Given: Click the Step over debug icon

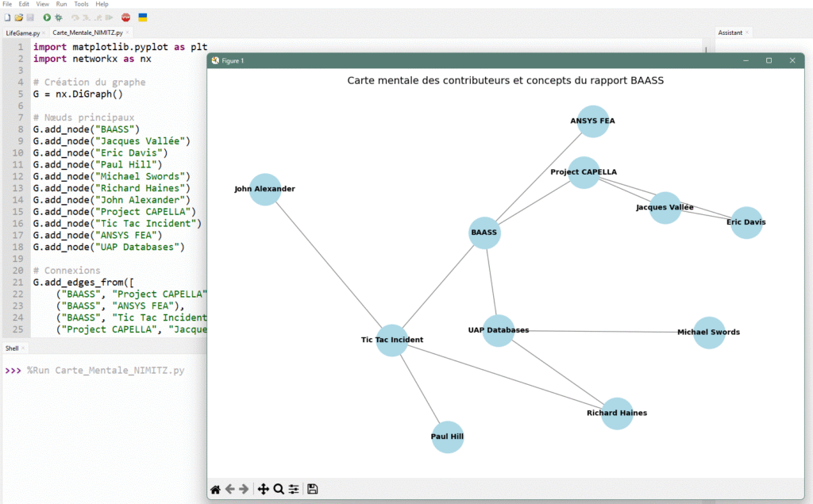Looking at the screenshot, I should pyautogui.click(x=75, y=17).
